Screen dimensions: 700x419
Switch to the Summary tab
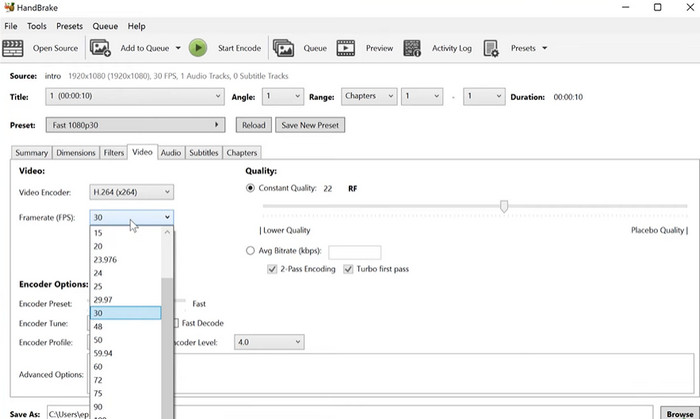coord(31,153)
